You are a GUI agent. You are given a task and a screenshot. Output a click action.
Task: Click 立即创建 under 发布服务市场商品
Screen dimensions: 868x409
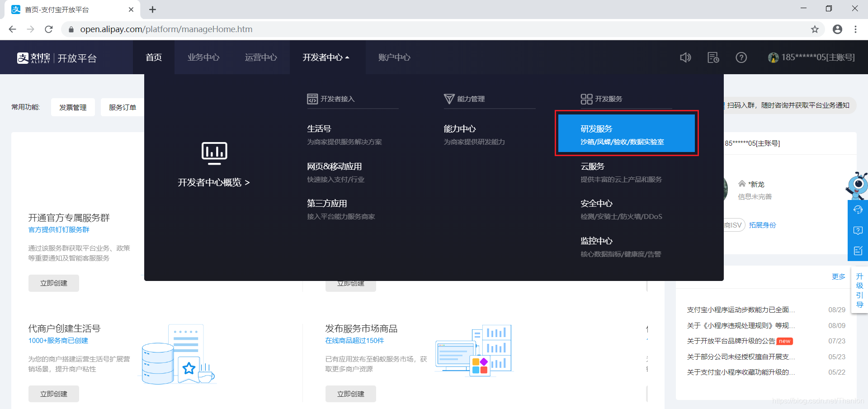[x=351, y=394]
